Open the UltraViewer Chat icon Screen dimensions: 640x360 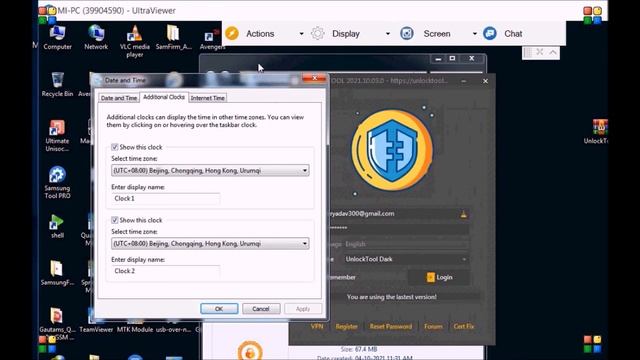(490, 33)
